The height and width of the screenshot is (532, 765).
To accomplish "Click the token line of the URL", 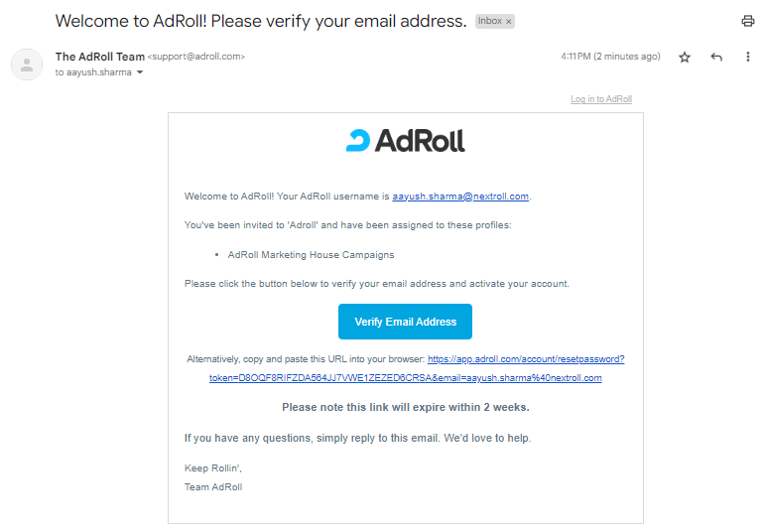I will 405,378.
